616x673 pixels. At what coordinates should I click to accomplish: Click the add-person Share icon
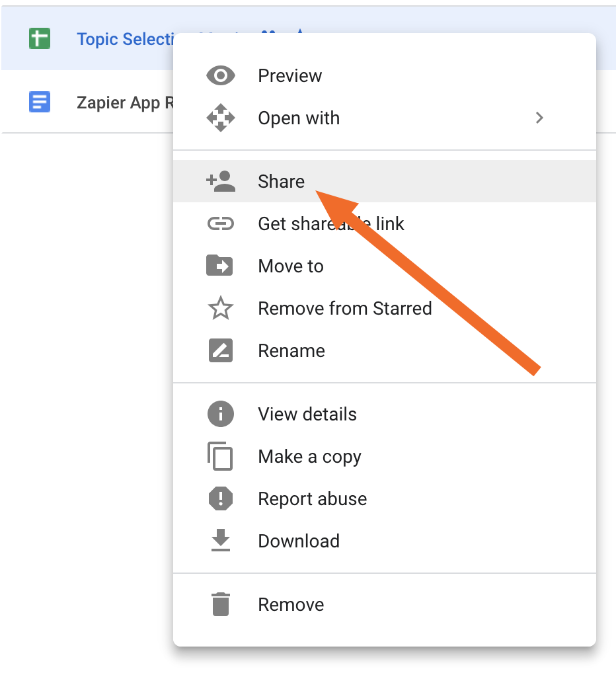tap(220, 182)
